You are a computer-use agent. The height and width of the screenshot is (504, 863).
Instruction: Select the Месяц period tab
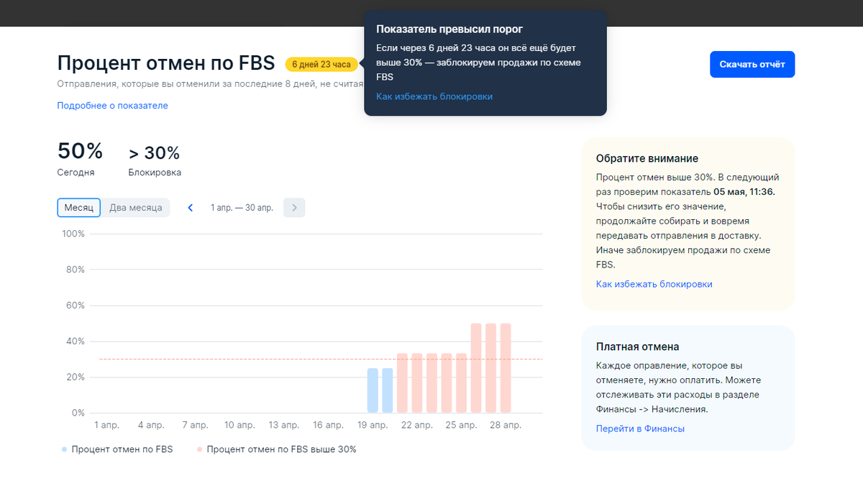pyautogui.click(x=79, y=208)
